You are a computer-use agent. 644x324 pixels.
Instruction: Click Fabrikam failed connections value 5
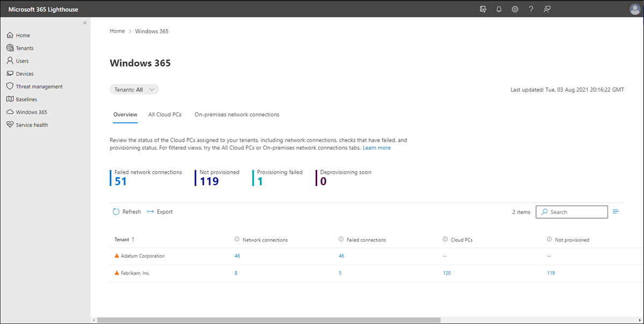point(340,273)
